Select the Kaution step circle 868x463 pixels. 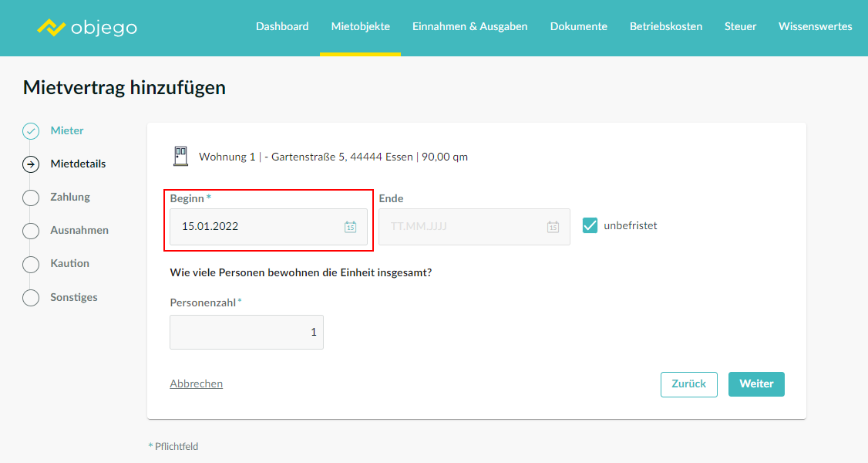coord(31,264)
